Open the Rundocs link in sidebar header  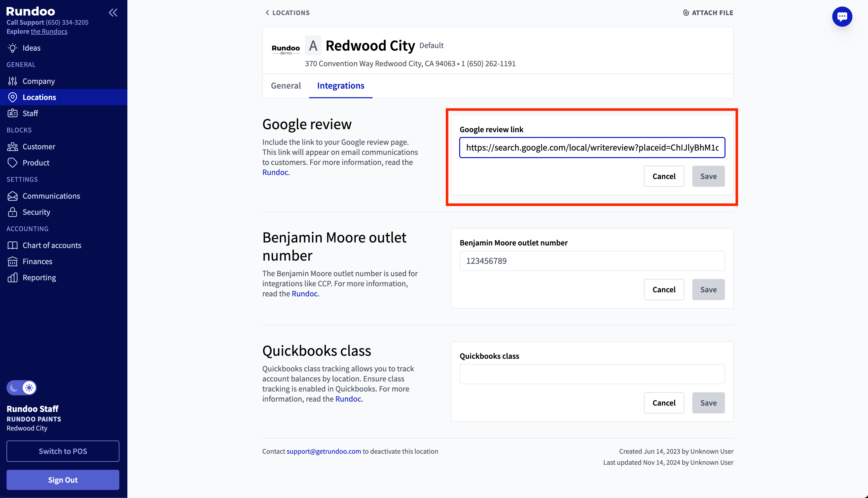click(x=49, y=31)
